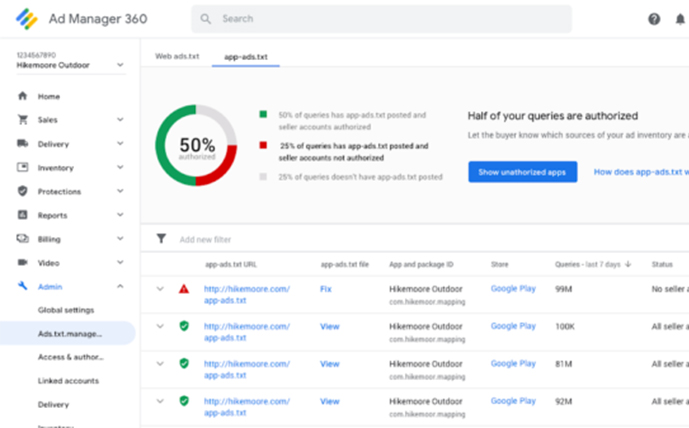
Task: Open Global settings under Admin
Action: (x=66, y=310)
